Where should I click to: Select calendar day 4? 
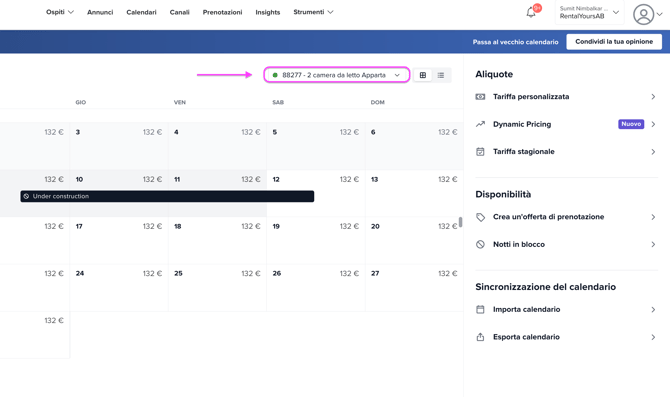[x=217, y=146]
